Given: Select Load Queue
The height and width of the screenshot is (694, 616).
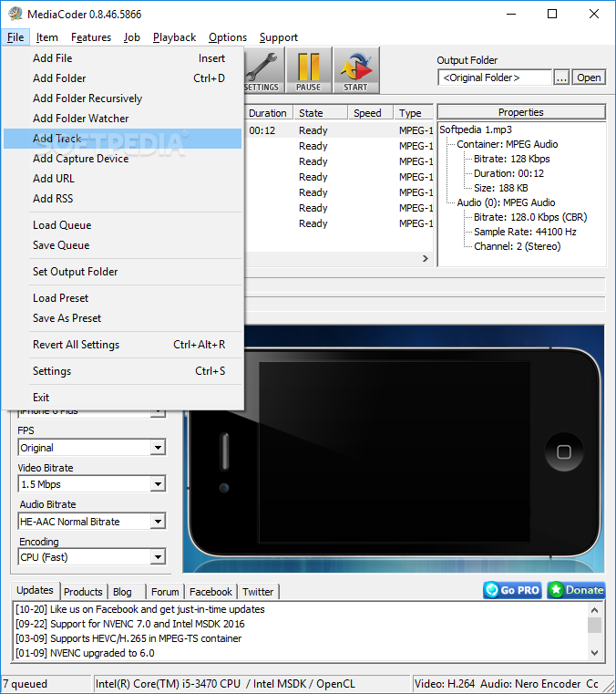Looking at the screenshot, I should [122, 225].
